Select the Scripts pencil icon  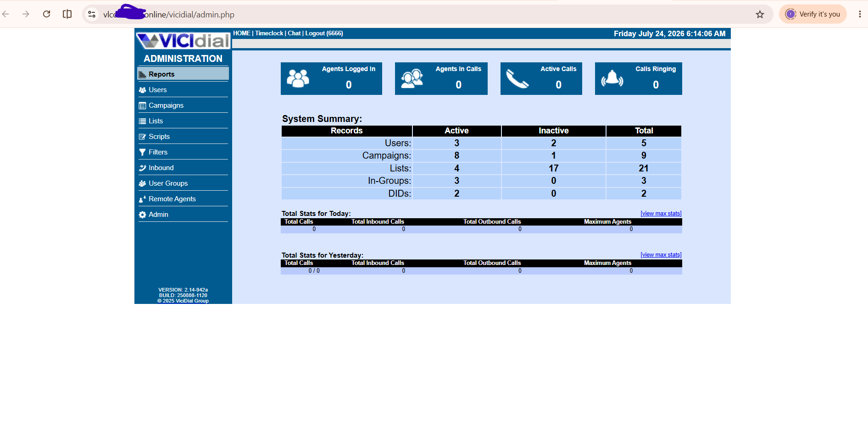click(142, 137)
